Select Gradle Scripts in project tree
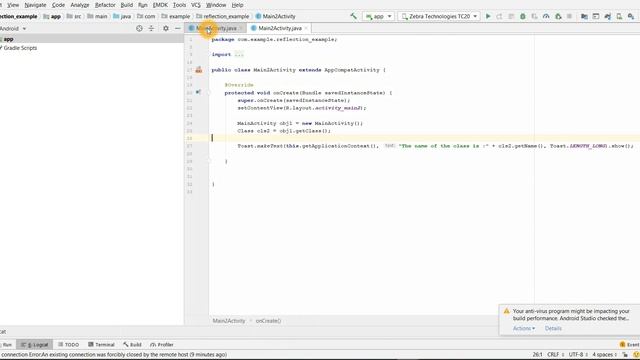Screen dimensions: 640x360 click(x=20, y=48)
